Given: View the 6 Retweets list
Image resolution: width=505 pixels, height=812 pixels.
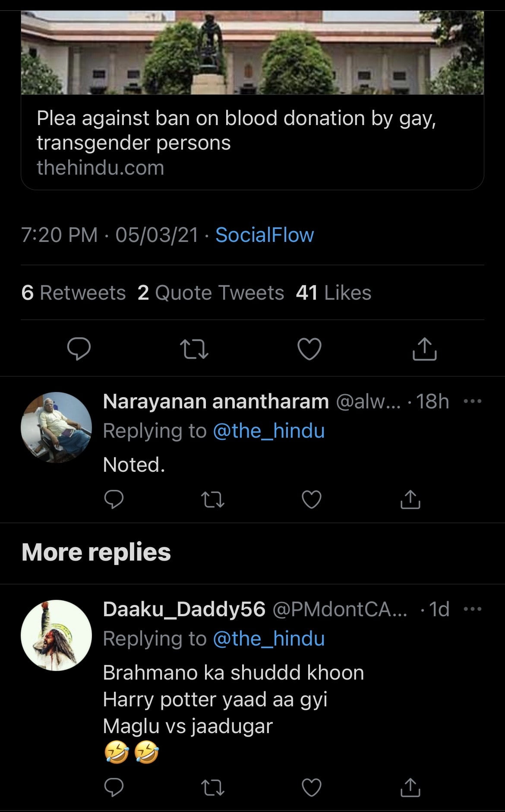Looking at the screenshot, I should pos(73,293).
